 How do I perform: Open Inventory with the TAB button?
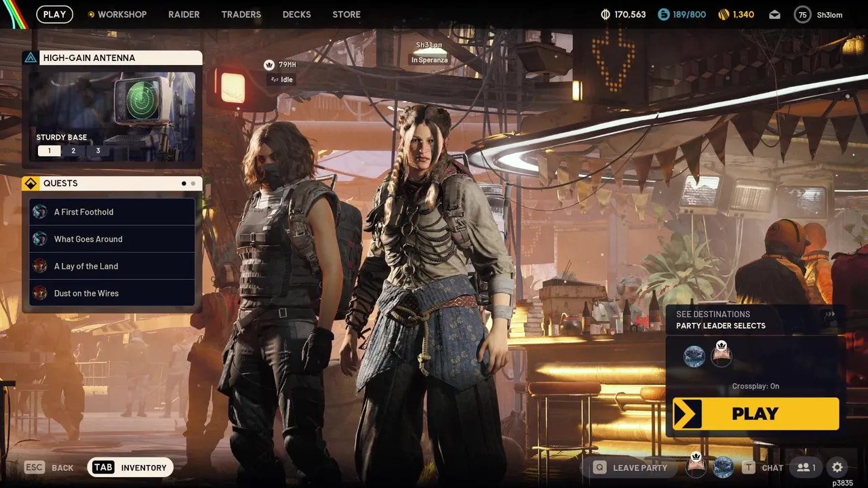point(130,467)
